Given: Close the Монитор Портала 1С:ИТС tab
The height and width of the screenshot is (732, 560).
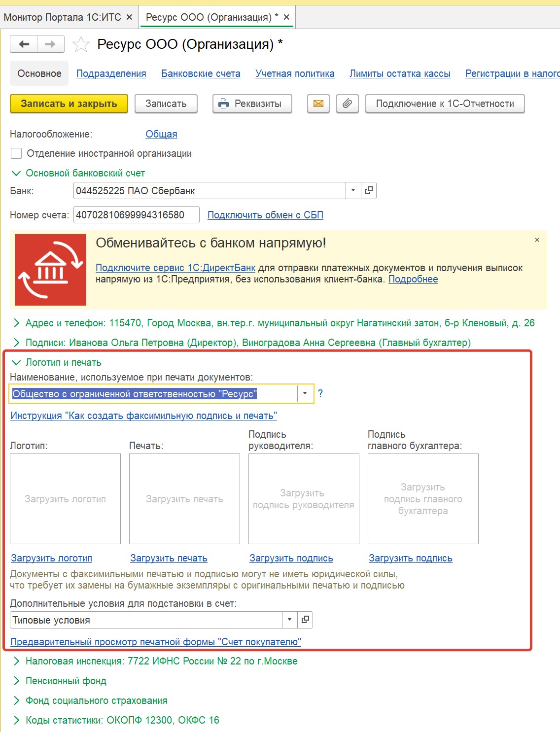Looking at the screenshot, I should [129, 17].
